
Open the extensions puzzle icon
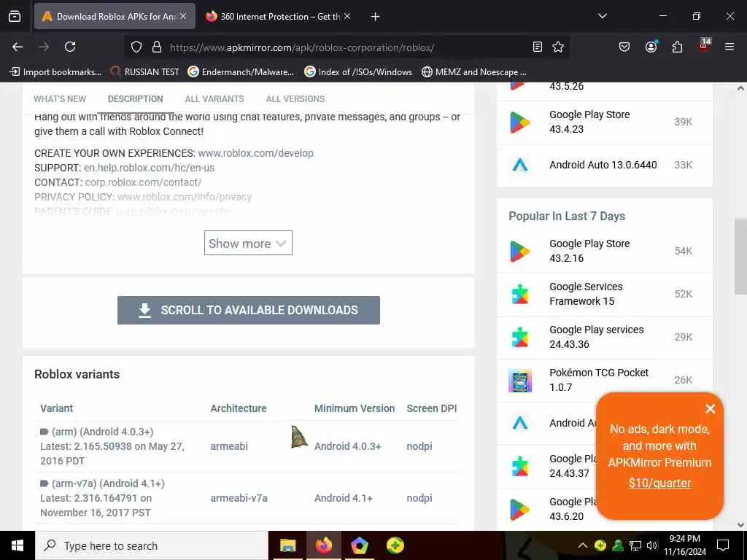point(677,47)
